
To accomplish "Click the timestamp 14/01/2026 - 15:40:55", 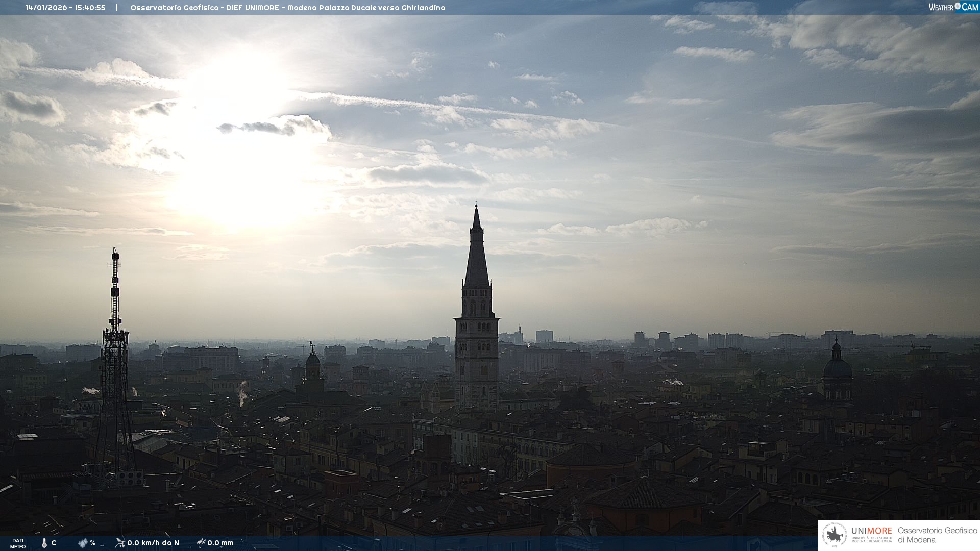I will click(x=65, y=8).
